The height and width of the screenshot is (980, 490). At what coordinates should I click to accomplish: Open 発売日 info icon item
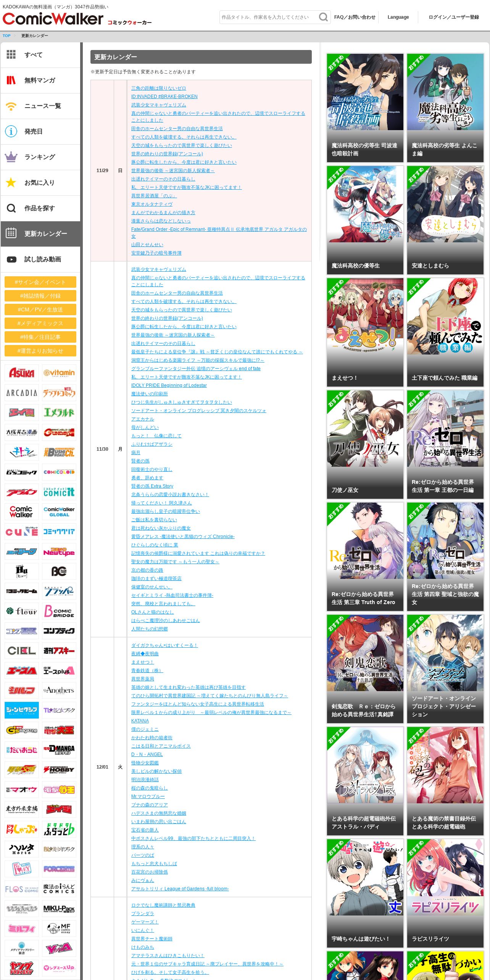pos(11,131)
